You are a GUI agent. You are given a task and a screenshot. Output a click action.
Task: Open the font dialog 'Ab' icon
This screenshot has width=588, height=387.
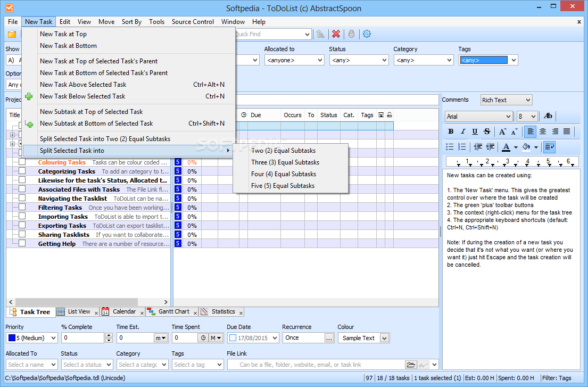(x=548, y=116)
